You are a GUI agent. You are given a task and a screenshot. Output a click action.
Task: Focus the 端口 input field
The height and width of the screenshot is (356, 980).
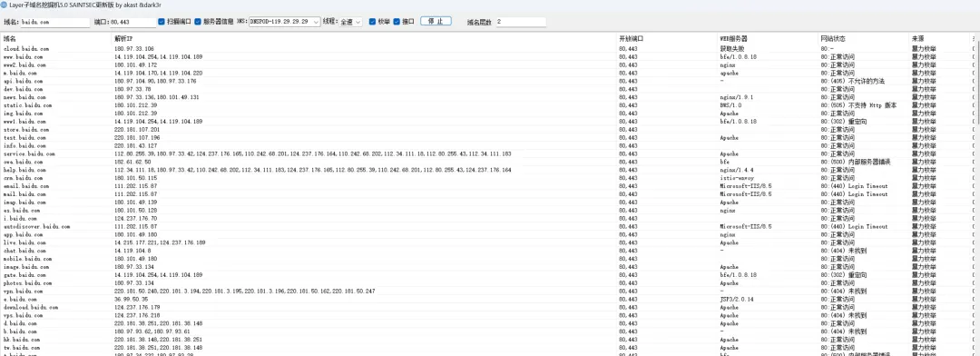132,22
